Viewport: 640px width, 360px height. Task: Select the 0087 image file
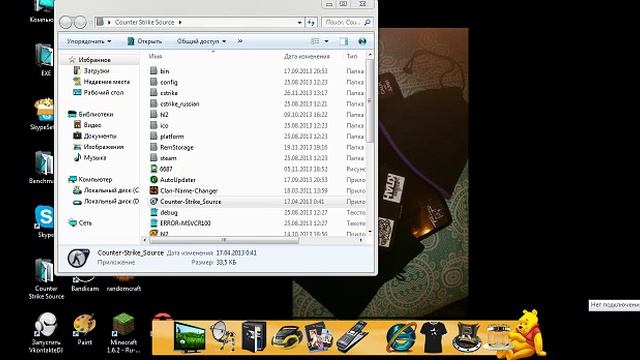[x=166, y=169]
